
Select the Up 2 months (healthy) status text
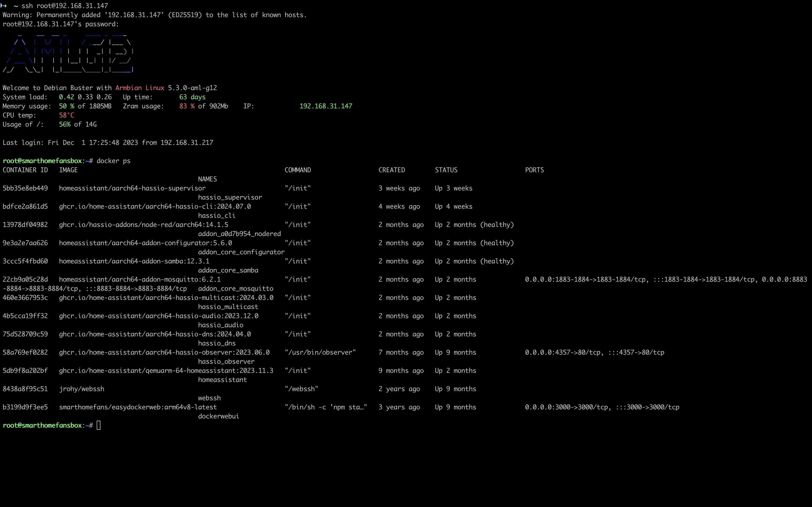tap(474, 225)
